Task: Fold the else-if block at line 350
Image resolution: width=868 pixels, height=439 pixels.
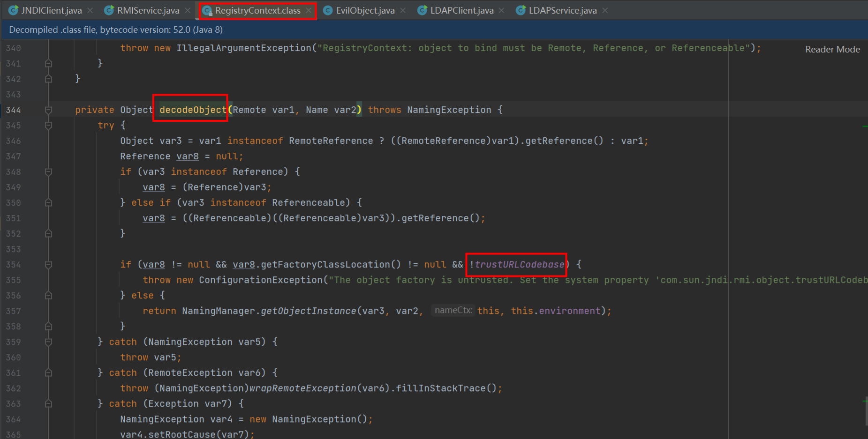Action: (x=48, y=202)
